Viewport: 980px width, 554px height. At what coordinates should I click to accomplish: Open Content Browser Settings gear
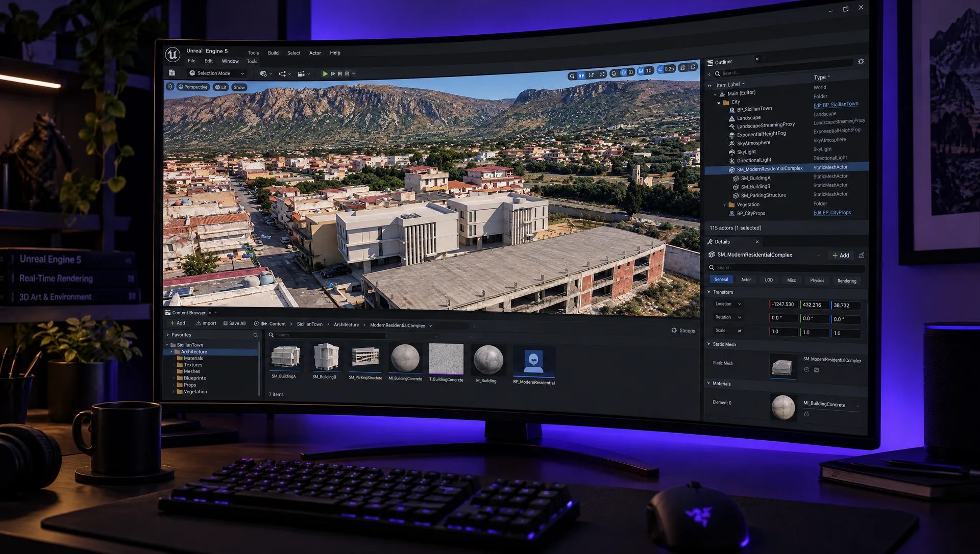[674, 331]
